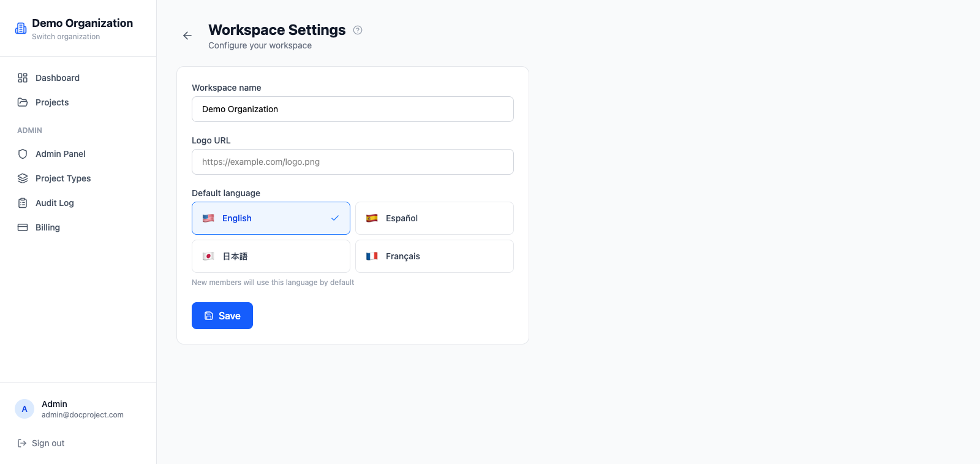Click 'New members will use this language' hint
Viewport: 980px width, 464px height.
tap(273, 283)
